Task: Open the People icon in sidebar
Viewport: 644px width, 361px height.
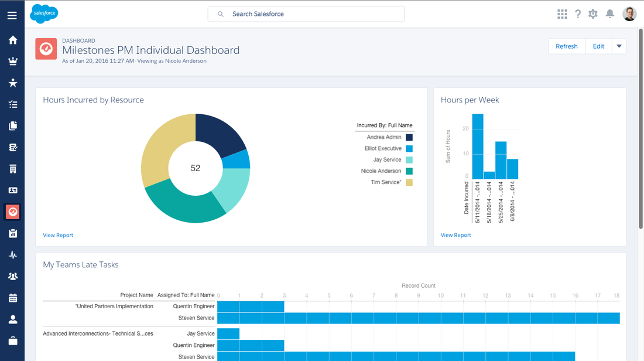Action: pos(13,319)
